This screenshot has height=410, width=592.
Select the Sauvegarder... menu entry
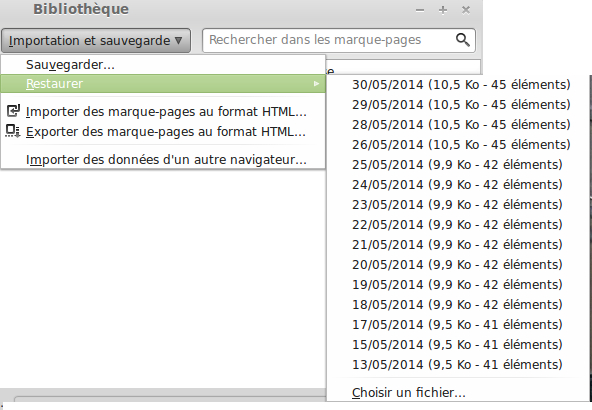click(163, 65)
